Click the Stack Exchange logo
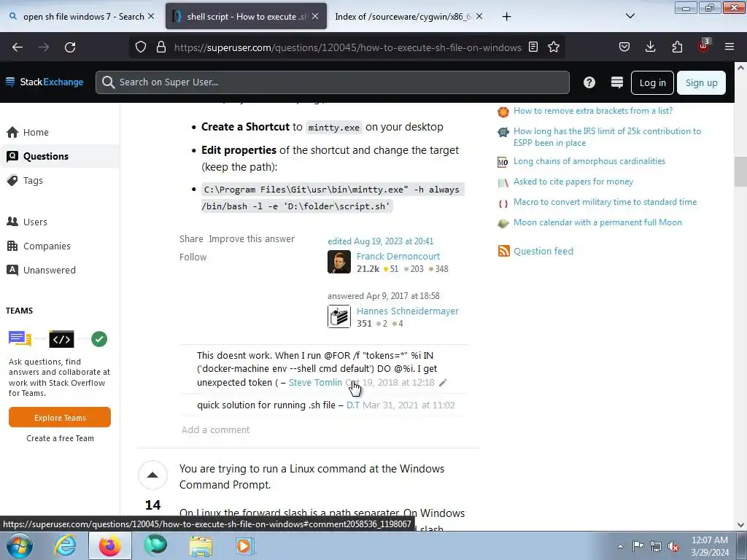 click(44, 82)
